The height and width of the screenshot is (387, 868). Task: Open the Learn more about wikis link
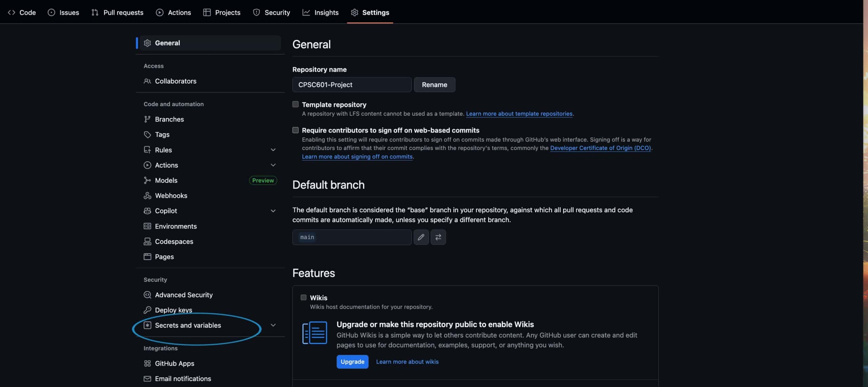click(407, 362)
